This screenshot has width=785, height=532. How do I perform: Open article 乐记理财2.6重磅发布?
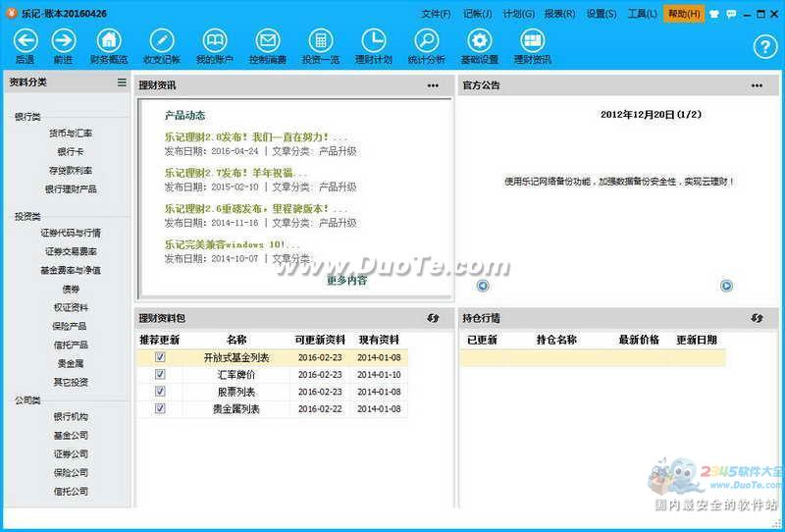pyautogui.click(x=255, y=208)
